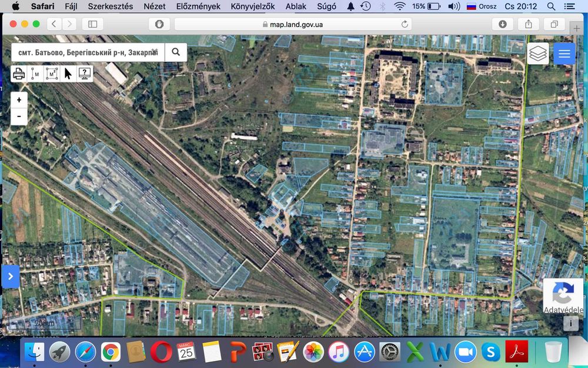Select the measure area tool

point(52,74)
